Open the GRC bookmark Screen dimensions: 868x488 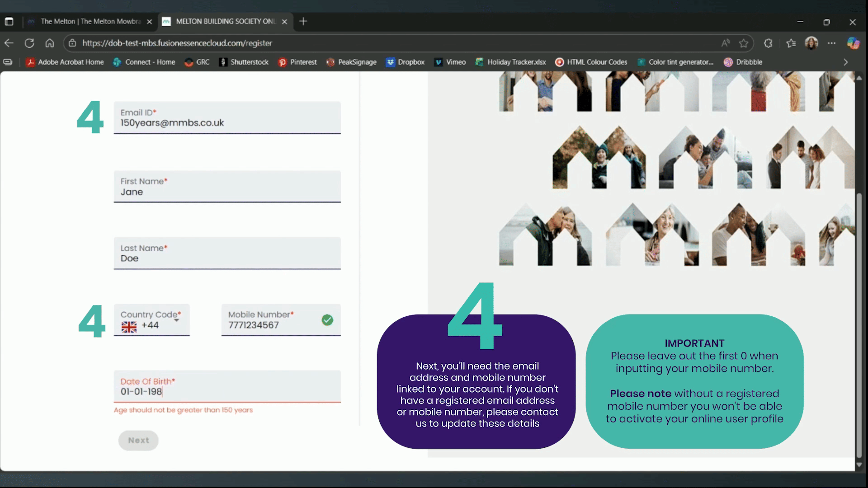[197, 62]
